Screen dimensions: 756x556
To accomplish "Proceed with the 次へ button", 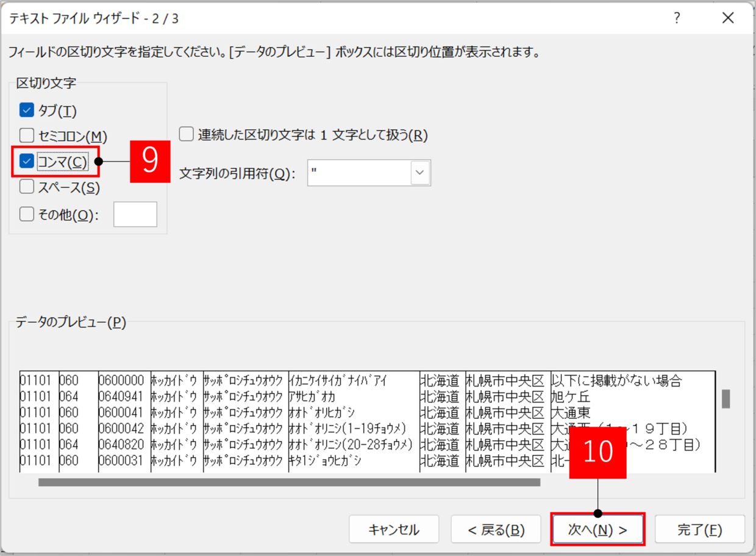I will 597,529.
